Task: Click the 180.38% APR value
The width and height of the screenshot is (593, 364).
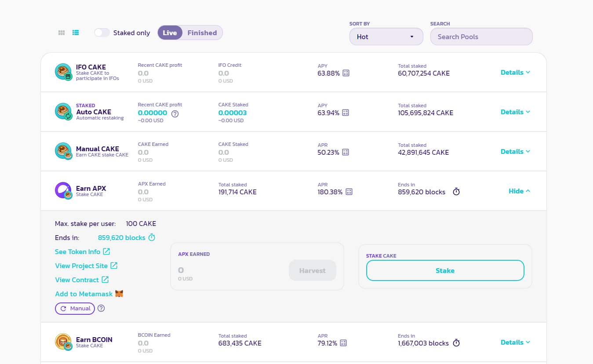Action: coord(330,192)
